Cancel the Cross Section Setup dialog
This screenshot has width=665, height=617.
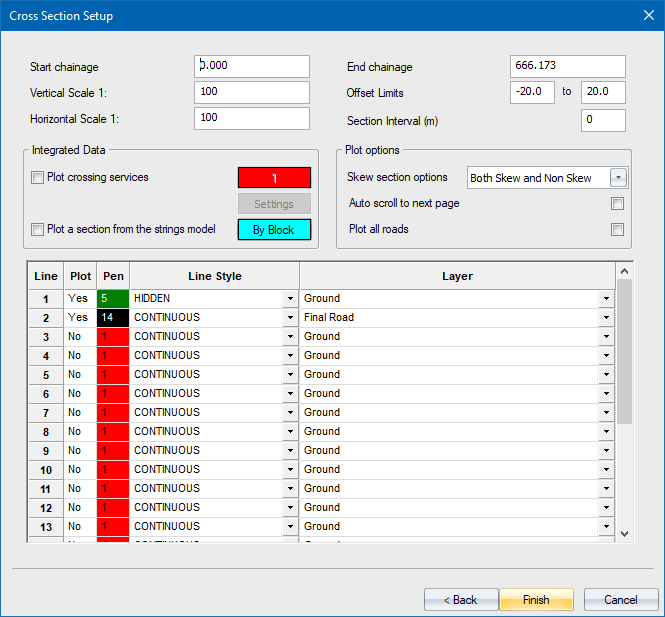[620, 599]
